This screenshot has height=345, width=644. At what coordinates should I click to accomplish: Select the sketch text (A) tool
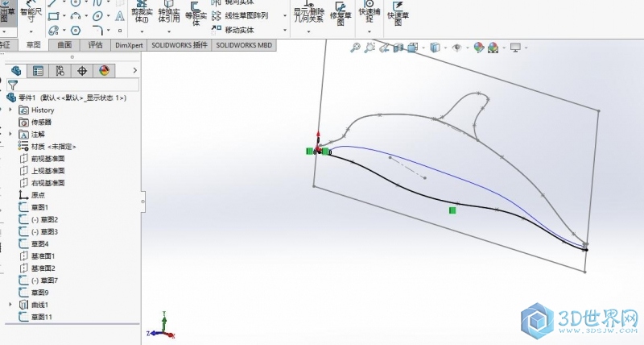119,16
